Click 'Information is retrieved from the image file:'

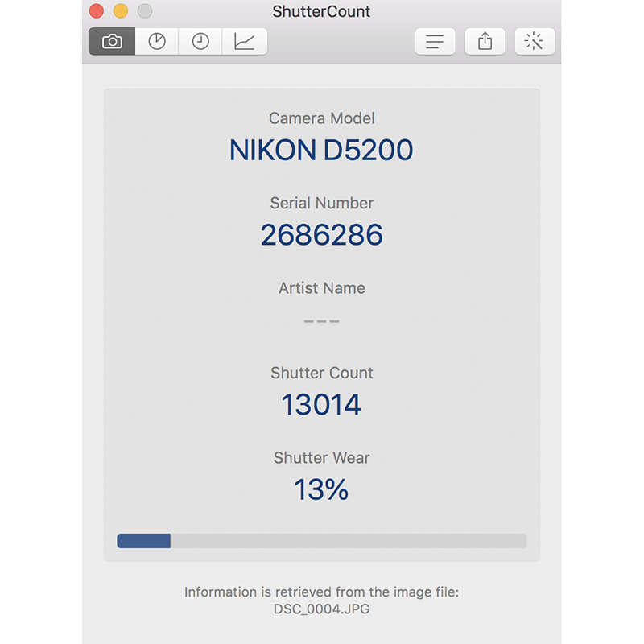point(321,592)
